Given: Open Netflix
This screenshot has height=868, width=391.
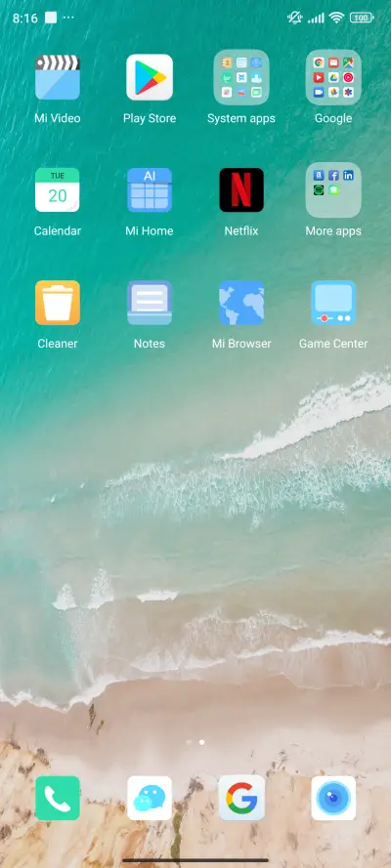Looking at the screenshot, I should pos(241,189).
